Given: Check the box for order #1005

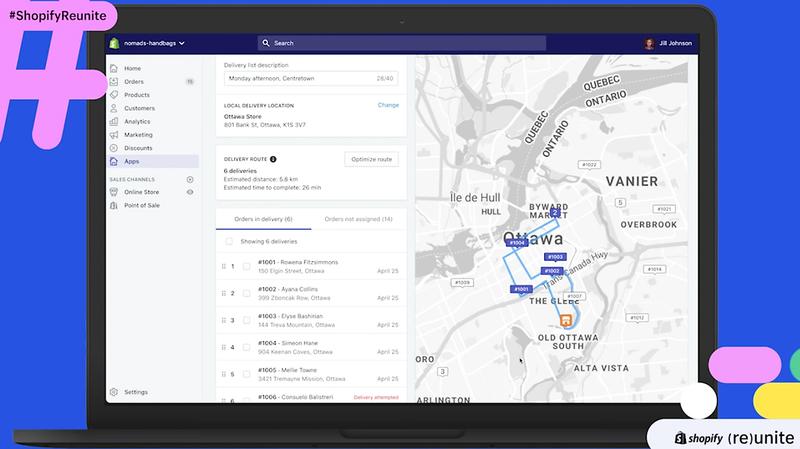Looking at the screenshot, I should 246,375.
